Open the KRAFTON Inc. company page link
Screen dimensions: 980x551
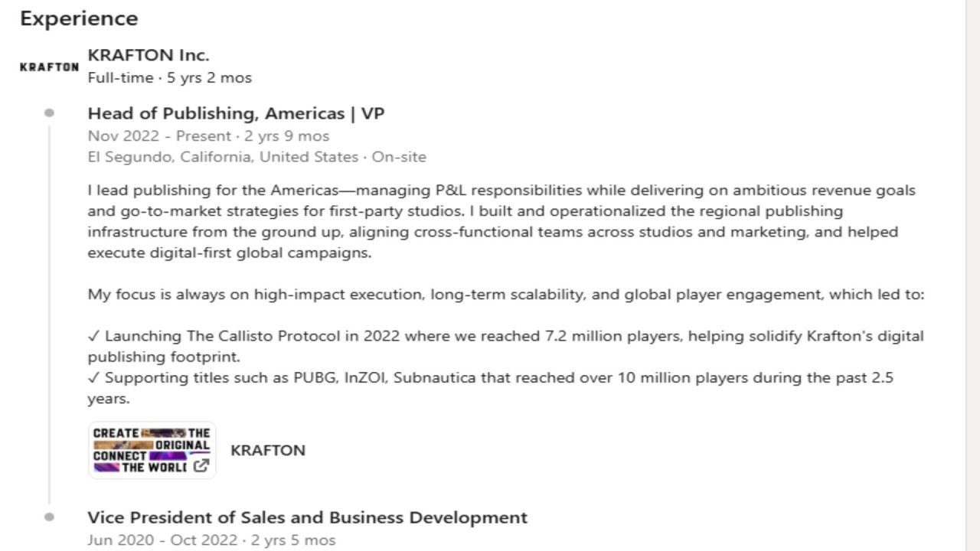pos(149,55)
